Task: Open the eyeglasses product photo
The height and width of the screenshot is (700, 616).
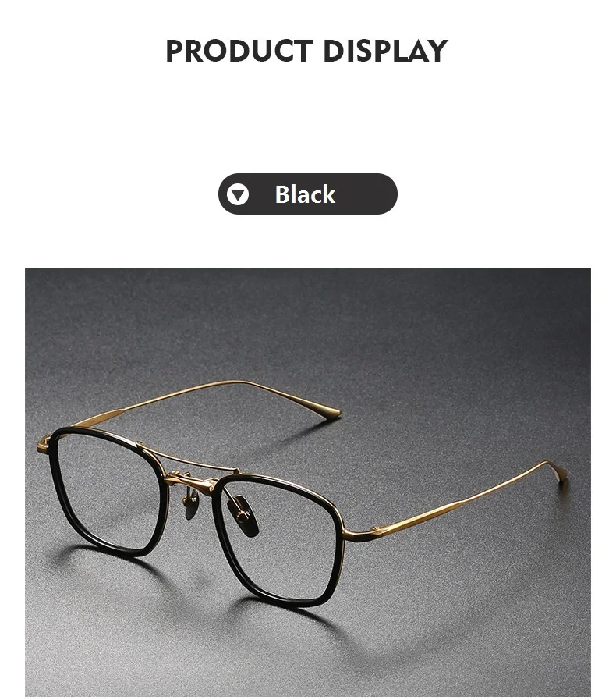Action: click(x=308, y=481)
